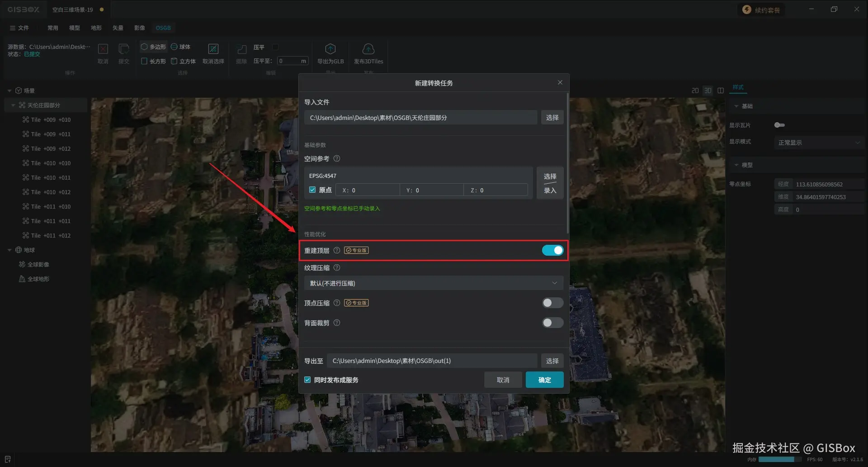868x467 pixels.
Task: Switch to the 影像 ribbon tab
Action: (x=140, y=28)
